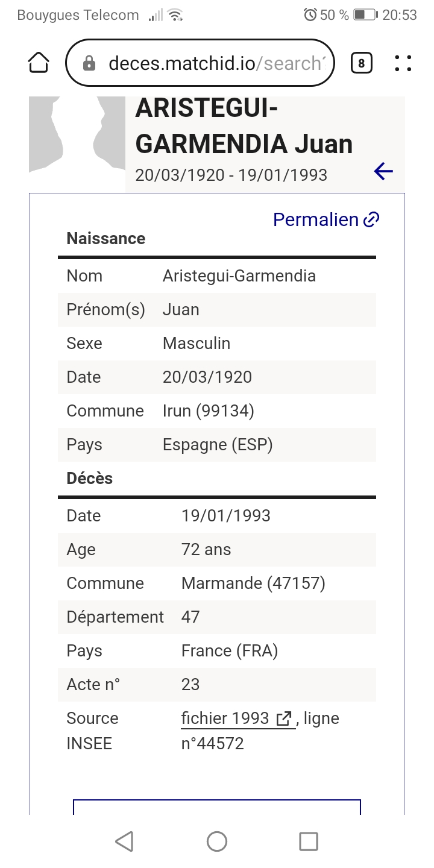Tap the padlock icon in address bar
Image resolution: width=434 pixels, height=868 pixels.
[x=89, y=63]
